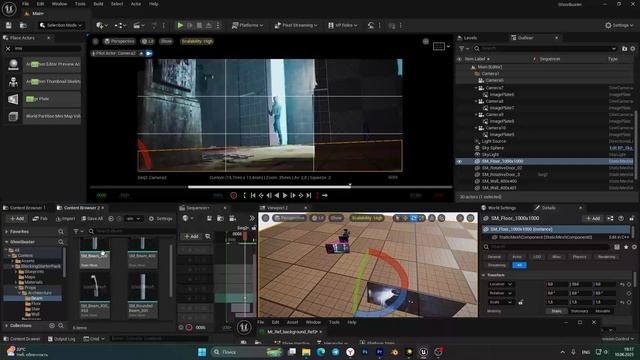
Task: Open the Unreal Engine taskbar icon
Action: tap(423, 352)
